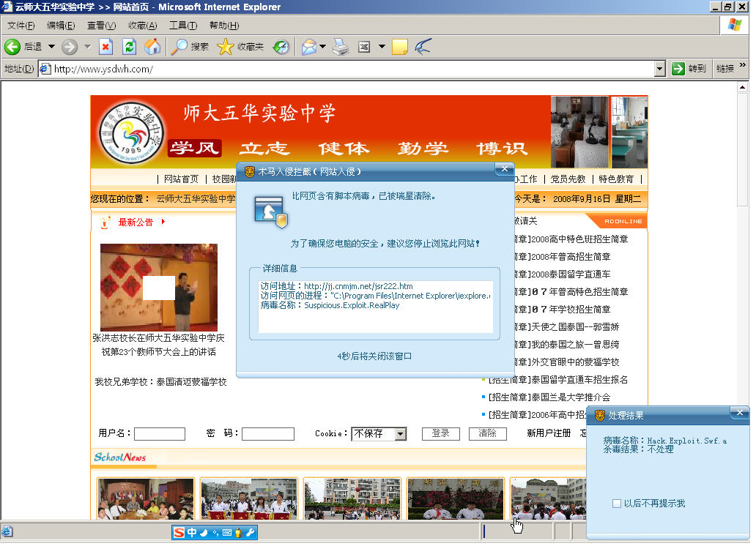This screenshot has height=546, width=756.
Task: Expand the dropdown arrow after the Print-area icons
Action: pos(382,47)
